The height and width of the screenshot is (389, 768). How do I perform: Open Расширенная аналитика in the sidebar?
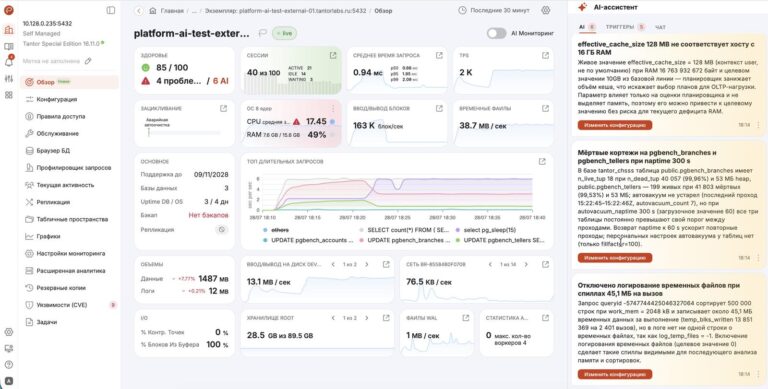coord(70,271)
